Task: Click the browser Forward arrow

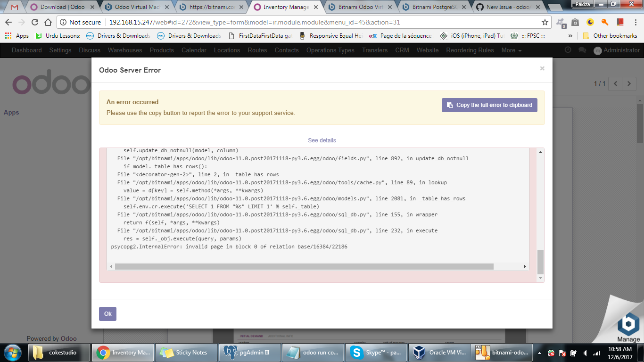Action: tap(22, 22)
